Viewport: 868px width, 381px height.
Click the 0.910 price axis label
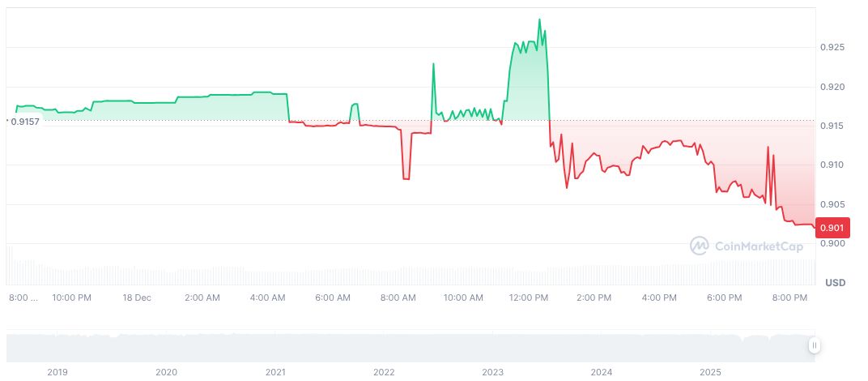click(x=832, y=165)
